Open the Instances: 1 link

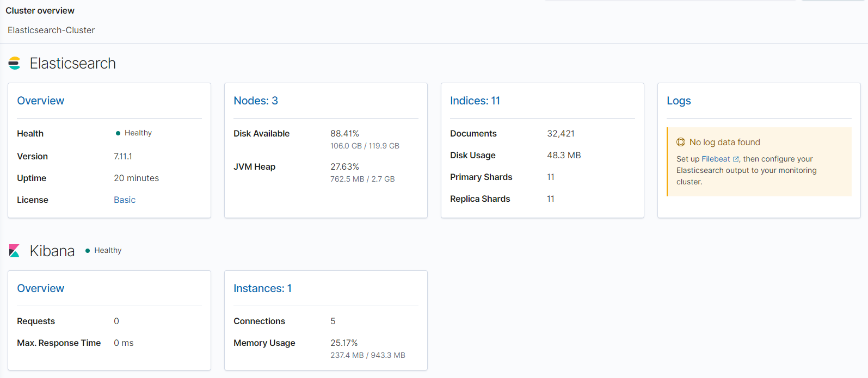click(x=263, y=288)
